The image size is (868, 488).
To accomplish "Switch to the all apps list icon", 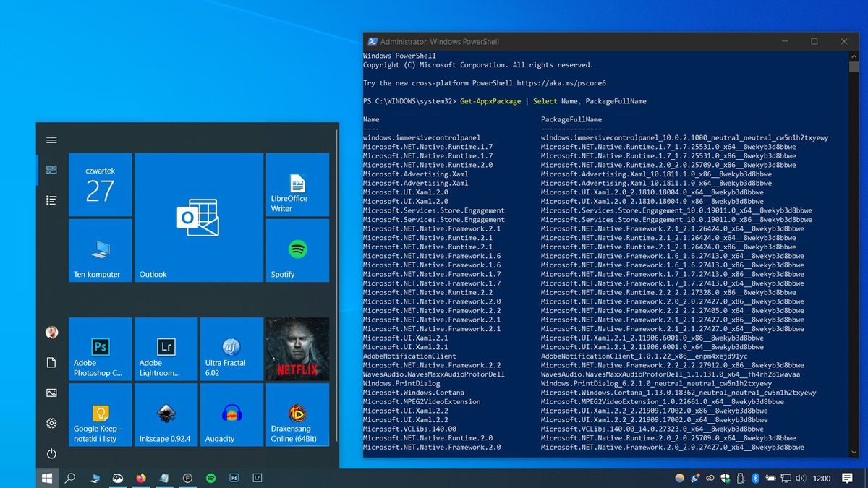I will 51,200.
